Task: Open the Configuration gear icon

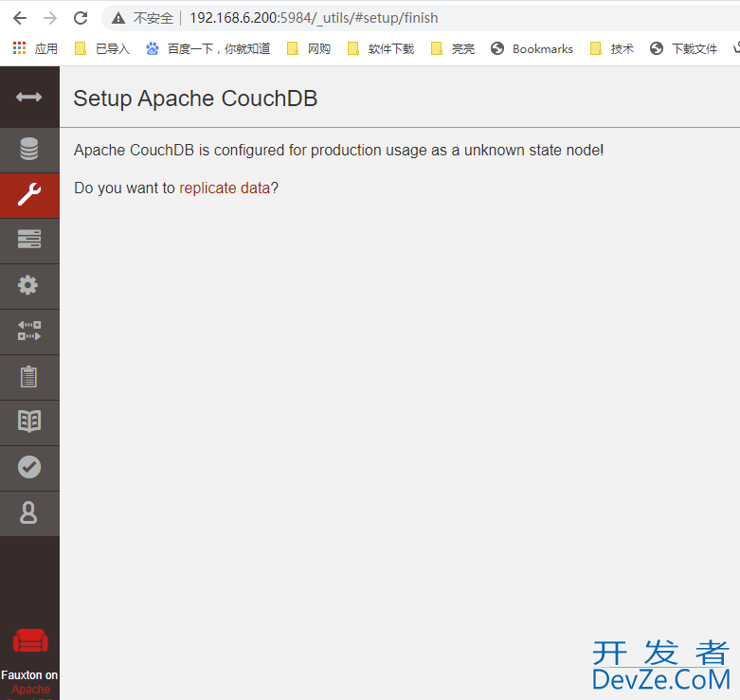Action: click(x=29, y=286)
